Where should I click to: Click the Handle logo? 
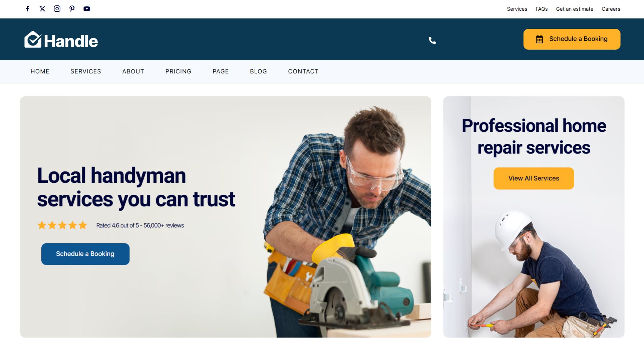[x=61, y=40]
